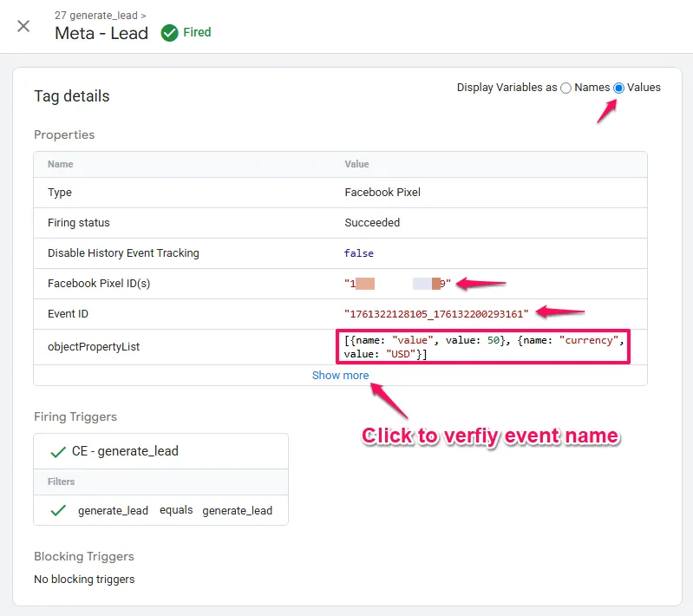Click the Facebook Pixel ID(s) value
This screenshot has height=616, width=693.
(x=397, y=284)
